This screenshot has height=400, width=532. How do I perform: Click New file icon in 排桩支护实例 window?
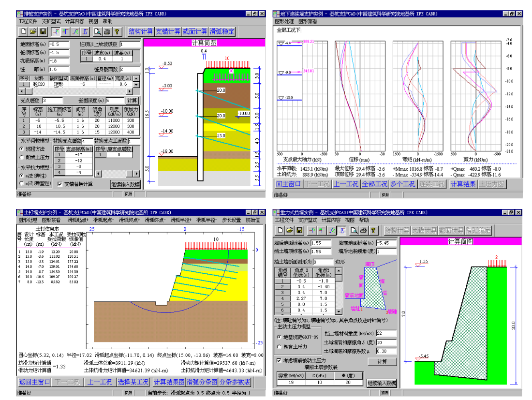point(24,31)
